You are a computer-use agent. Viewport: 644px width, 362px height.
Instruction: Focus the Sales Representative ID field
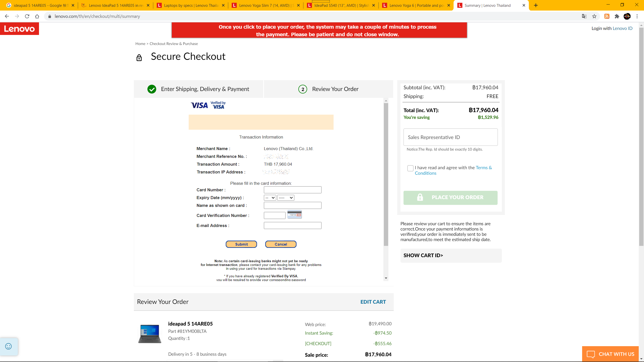point(450,137)
